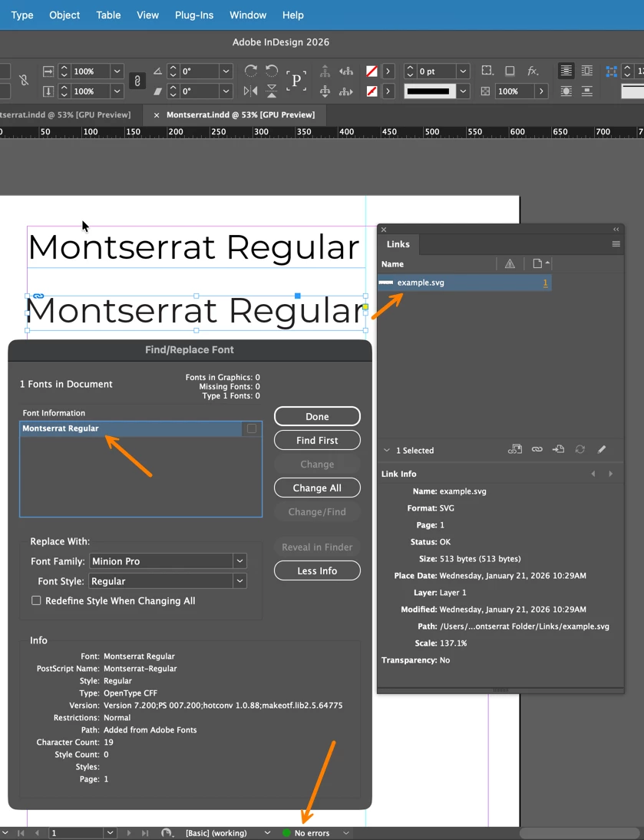Show the next link in Link Info
The image size is (644, 840).
click(611, 474)
